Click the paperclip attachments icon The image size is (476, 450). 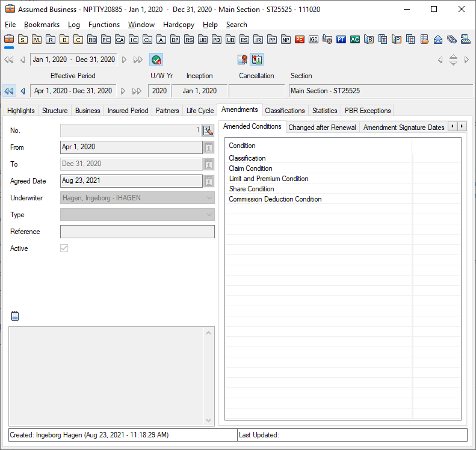(x=451, y=40)
